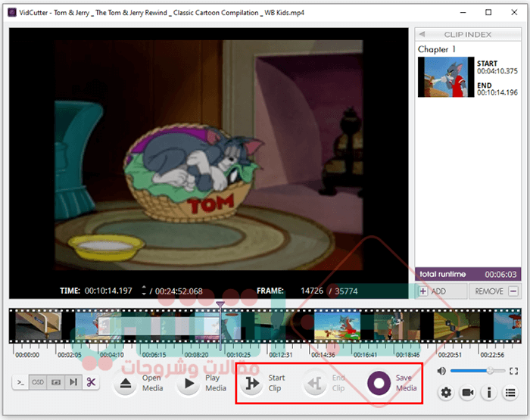Click the End Clip icon
The width and height of the screenshot is (530, 420).
(316, 384)
